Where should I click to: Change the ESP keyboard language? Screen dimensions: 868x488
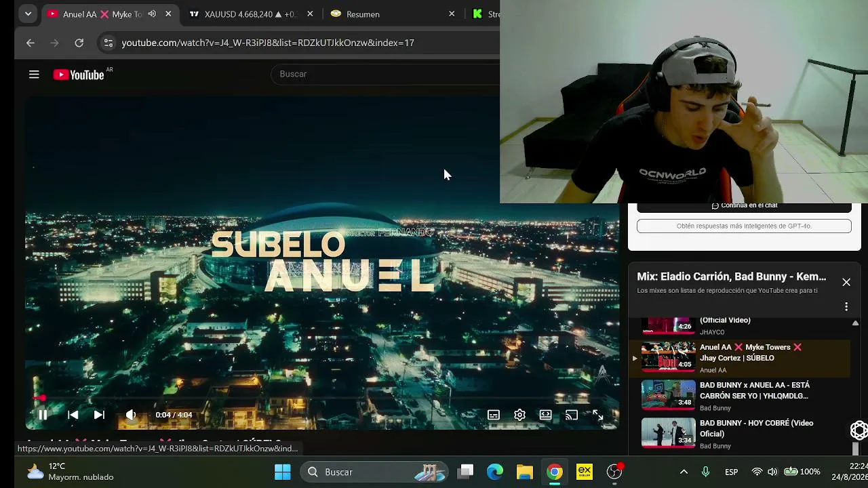[x=731, y=472]
